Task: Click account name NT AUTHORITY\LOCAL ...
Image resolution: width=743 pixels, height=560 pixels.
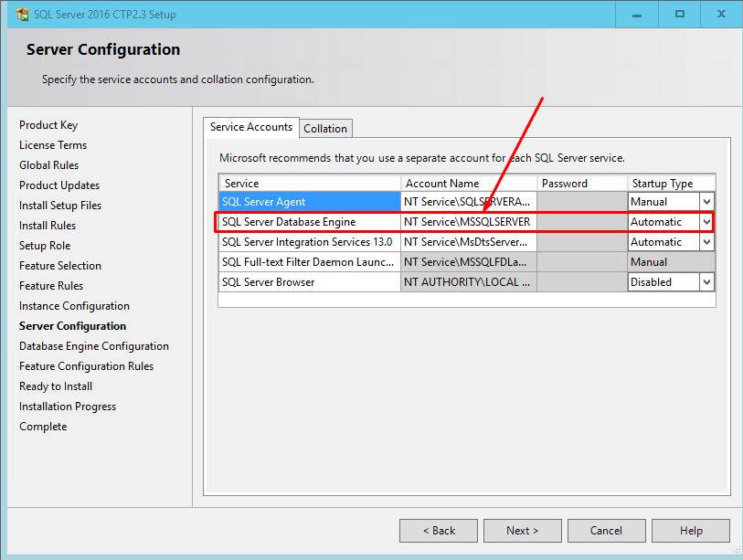Action: point(469,282)
